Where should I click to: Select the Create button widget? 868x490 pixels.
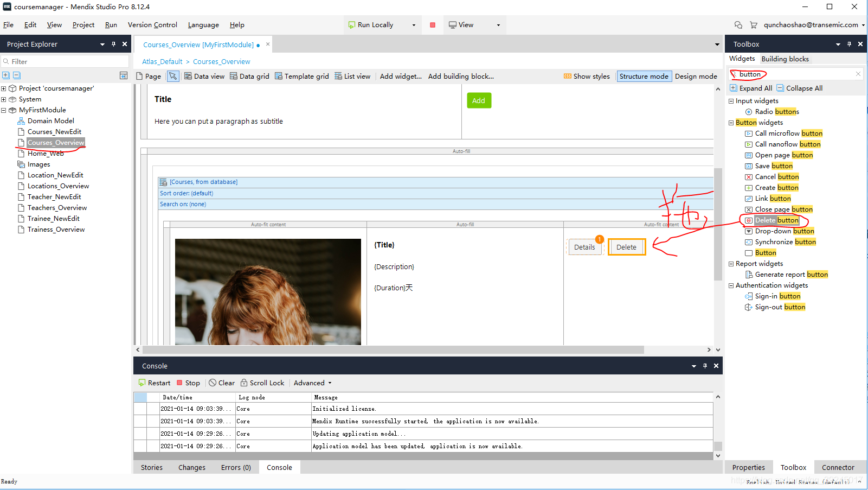point(772,188)
